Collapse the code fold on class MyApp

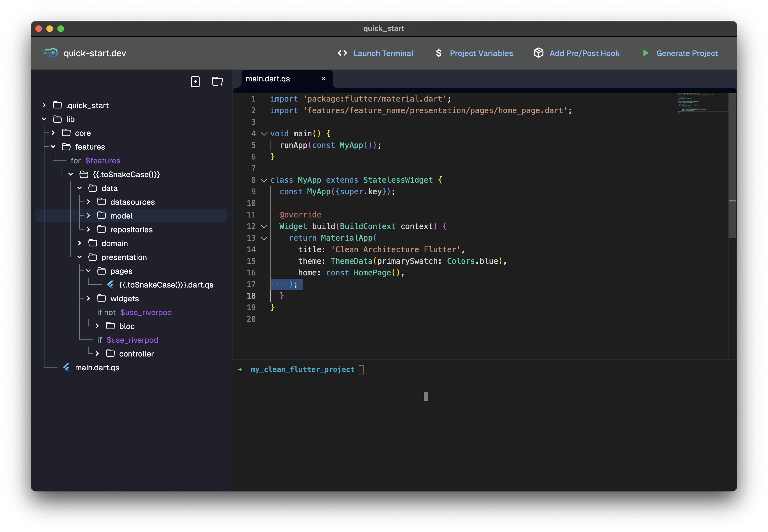tap(264, 180)
